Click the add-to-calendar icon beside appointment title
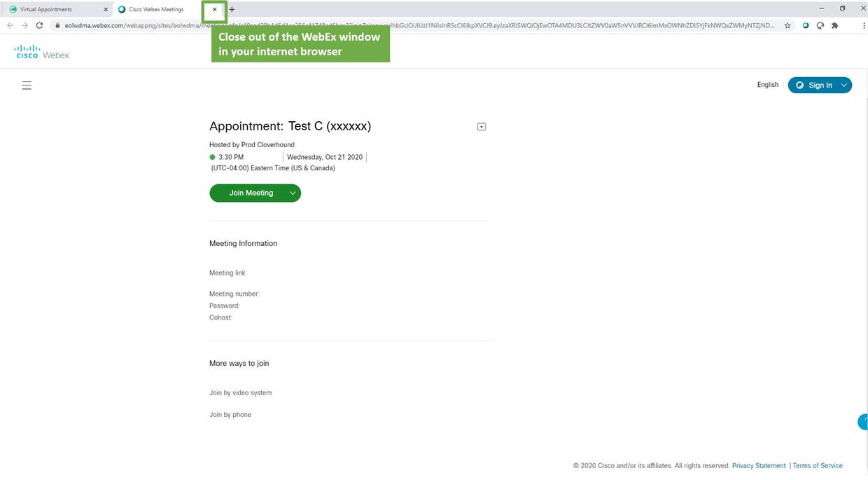 (x=482, y=127)
